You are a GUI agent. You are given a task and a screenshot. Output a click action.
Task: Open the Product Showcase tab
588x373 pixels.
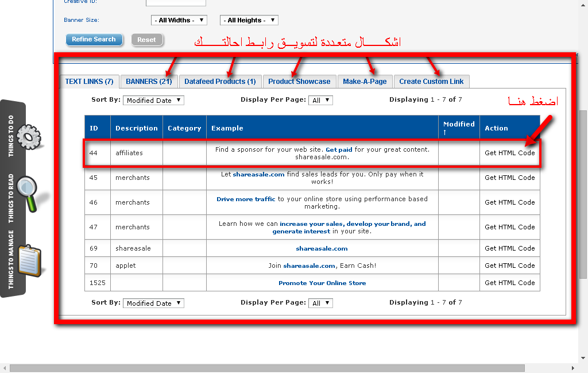point(299,82)
